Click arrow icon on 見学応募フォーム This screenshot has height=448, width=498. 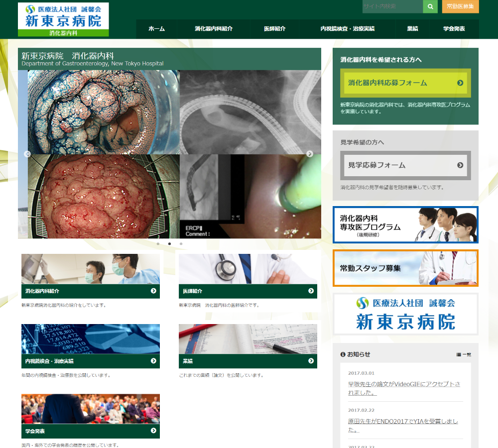460,165
